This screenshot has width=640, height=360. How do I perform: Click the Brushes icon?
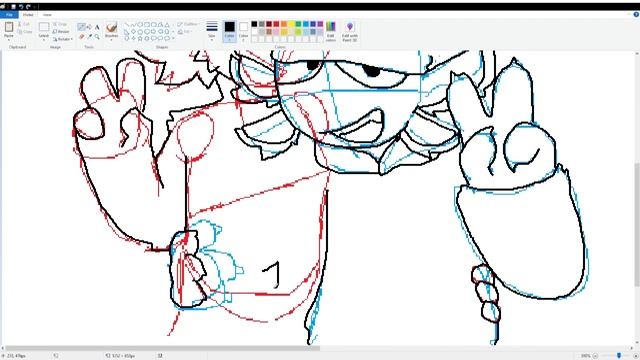[x=111, y=28]
